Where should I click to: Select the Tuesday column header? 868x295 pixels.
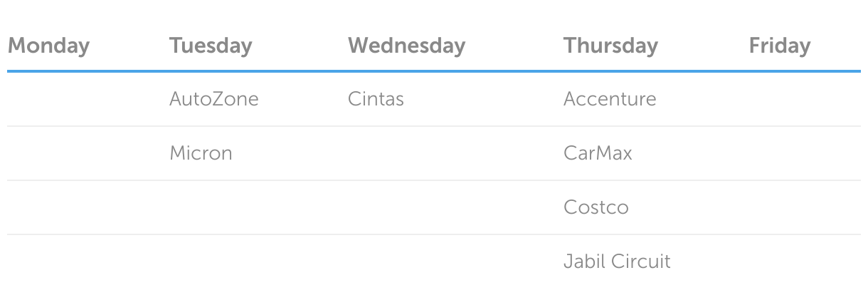[x=211, y=46]
